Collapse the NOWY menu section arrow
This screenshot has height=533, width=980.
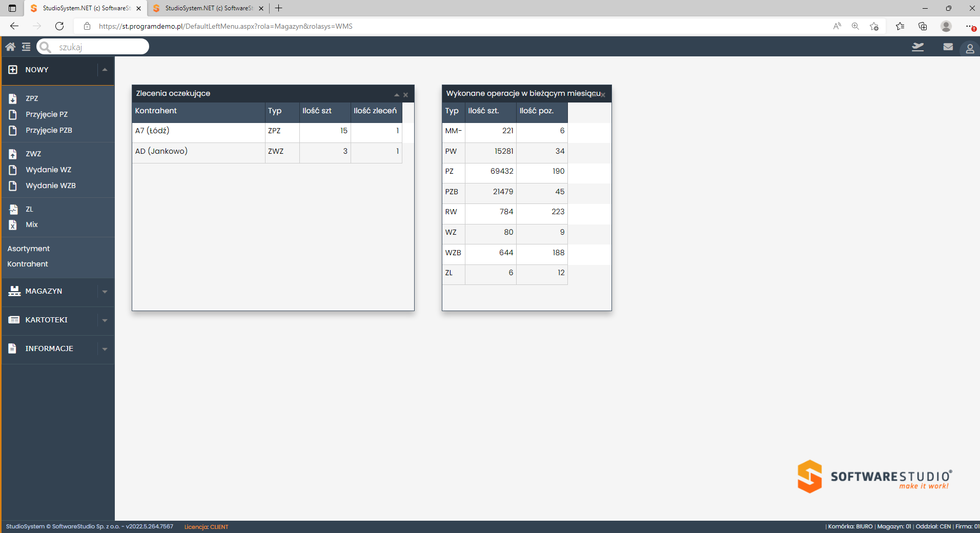[105, 70]
